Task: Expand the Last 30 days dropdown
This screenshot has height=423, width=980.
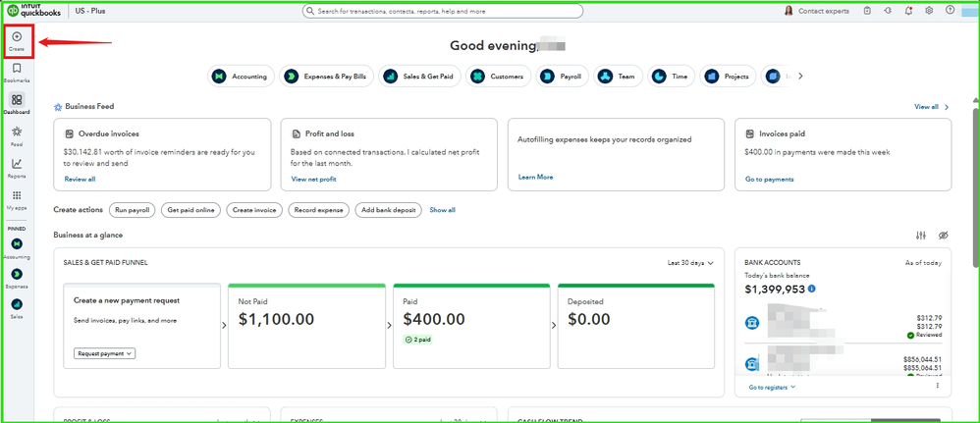Action: 689,263
